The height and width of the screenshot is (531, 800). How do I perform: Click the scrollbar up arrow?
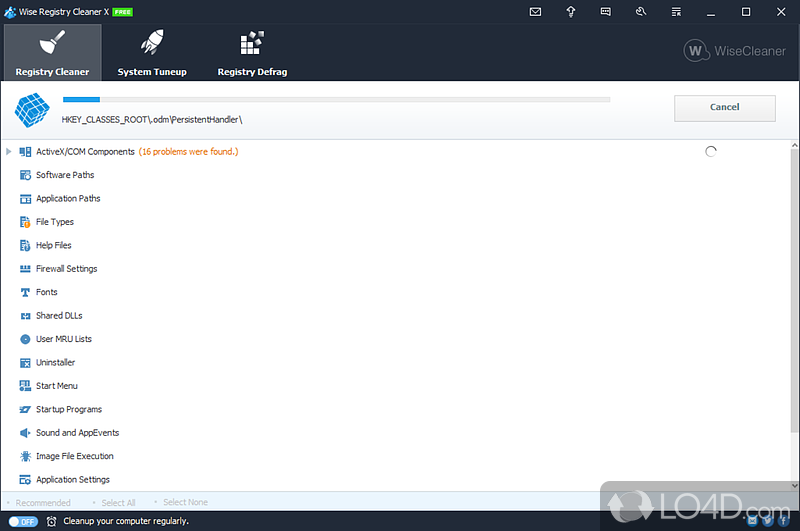click(x=794, y=145)
